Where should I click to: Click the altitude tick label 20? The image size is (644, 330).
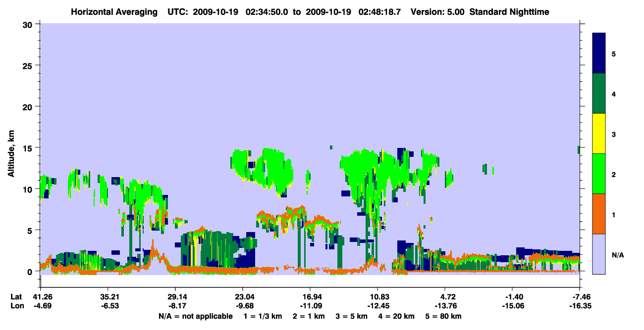point(29,107)
